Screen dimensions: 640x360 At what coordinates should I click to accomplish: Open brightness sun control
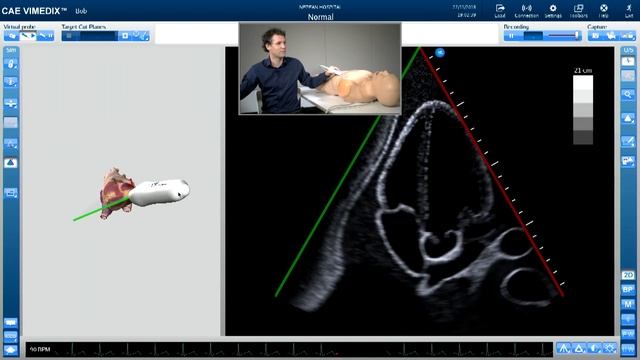click(x=610, y=349)
